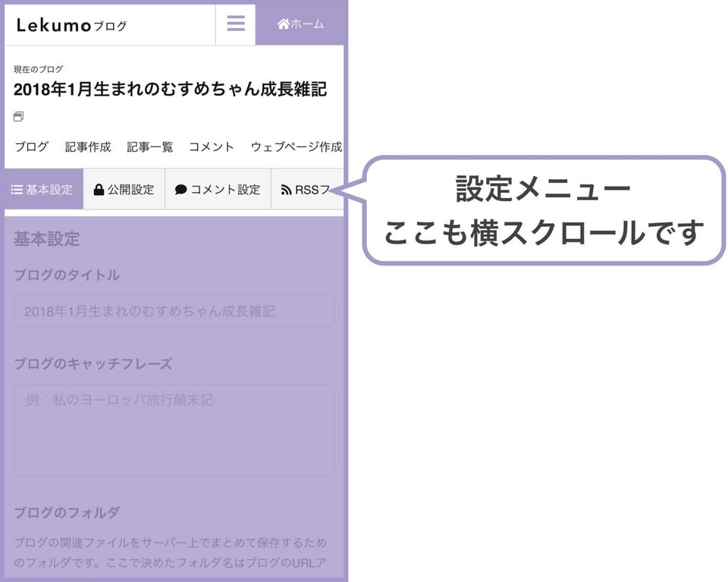Click the blog title 2018年1月生まれのむすめちゃん成長雑記 heading
The height and width of the screenshot is (582, 728).
[x=170, y=90]
